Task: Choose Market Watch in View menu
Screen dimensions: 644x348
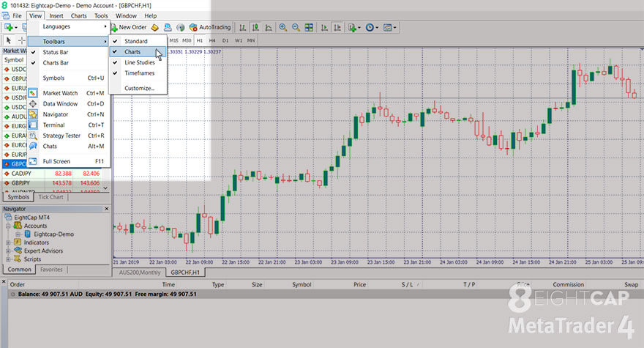Action: [69, 93]
